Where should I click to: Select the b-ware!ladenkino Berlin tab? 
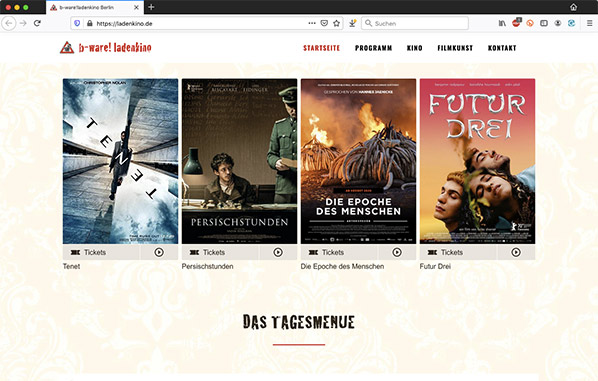[95, 7]
